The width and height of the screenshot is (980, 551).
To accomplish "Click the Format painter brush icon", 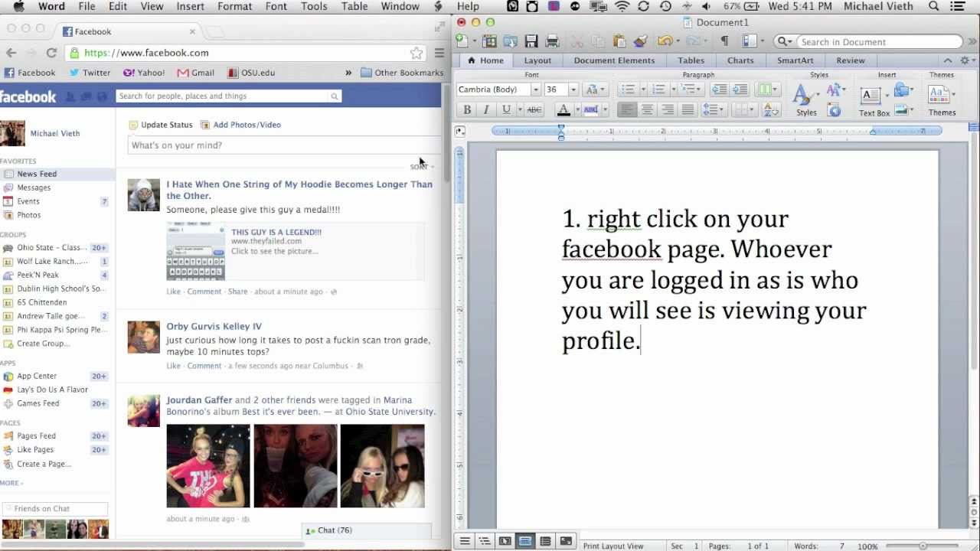I will click(641, 41).
